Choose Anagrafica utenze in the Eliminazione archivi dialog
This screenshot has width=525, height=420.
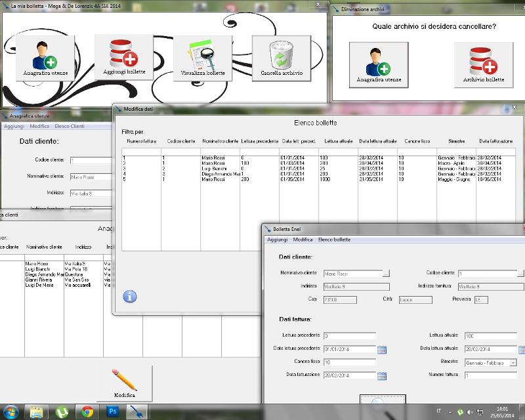[x=379, y=64]
